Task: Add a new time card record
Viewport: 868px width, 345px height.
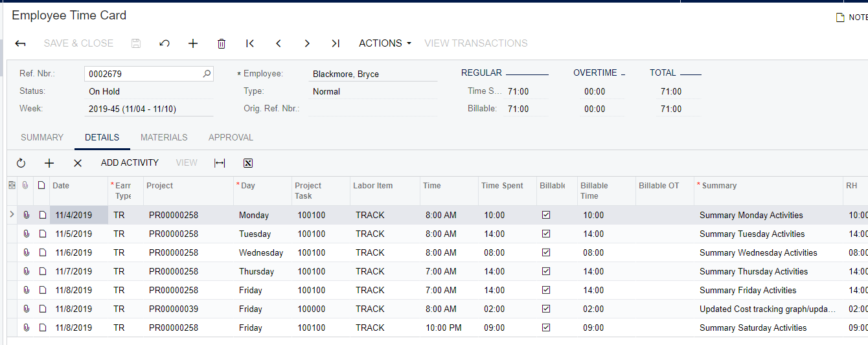Action: coord(193,43)
